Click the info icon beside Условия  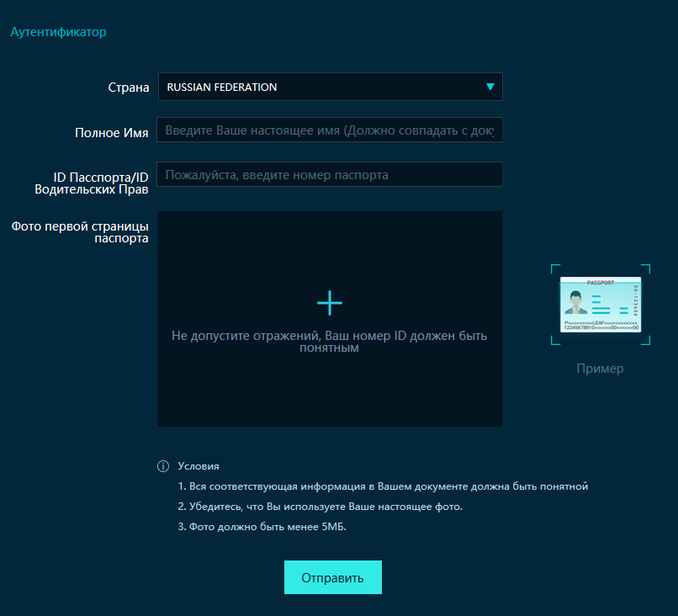[163, 466]
